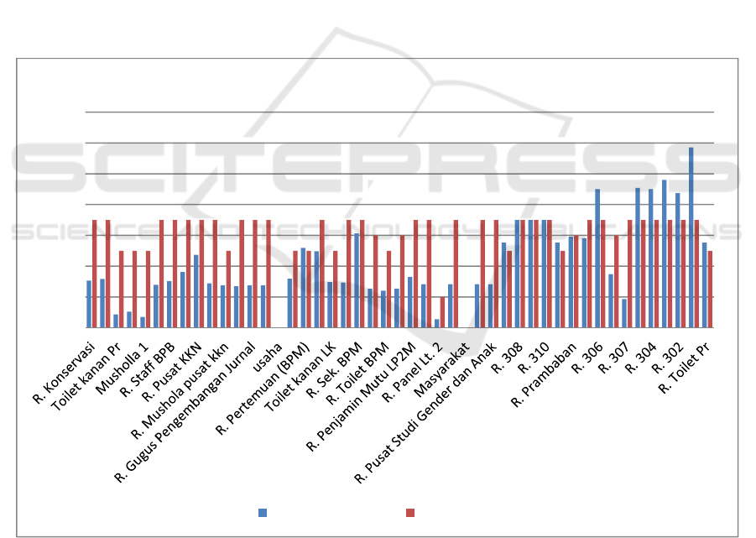Click the blue legend swatch

263,513
